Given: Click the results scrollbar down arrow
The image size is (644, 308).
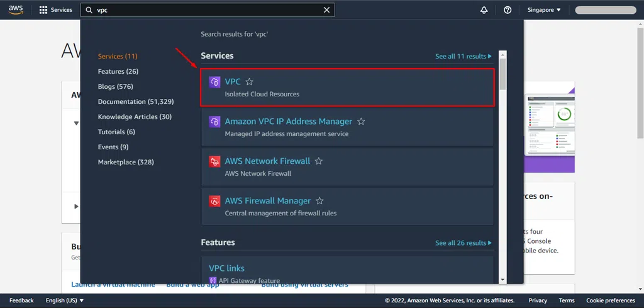Looking at the screenshot, I should 502,280.
